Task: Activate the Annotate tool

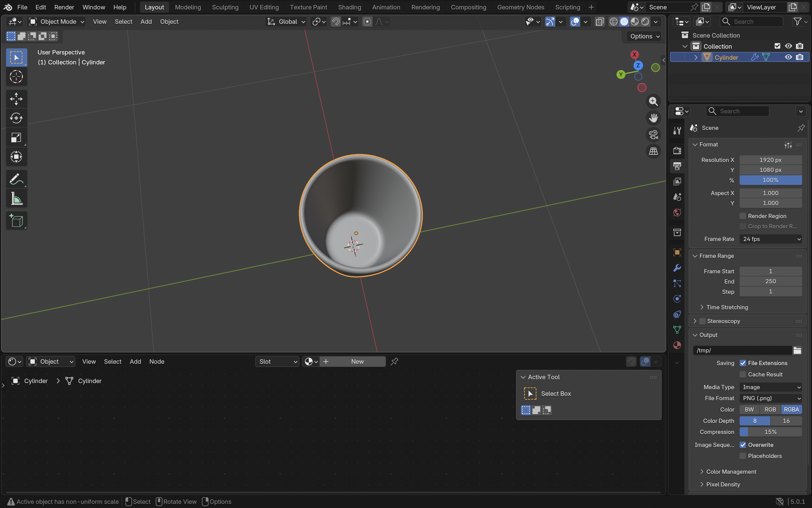Action: tap(16, 179)
